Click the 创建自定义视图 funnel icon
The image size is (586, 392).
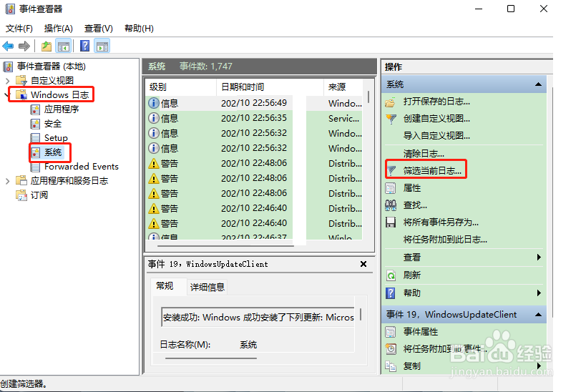[x=391, y=119]
